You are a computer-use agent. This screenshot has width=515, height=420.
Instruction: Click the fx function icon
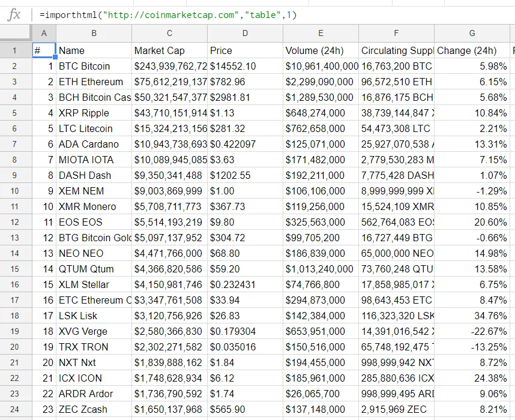14,15
